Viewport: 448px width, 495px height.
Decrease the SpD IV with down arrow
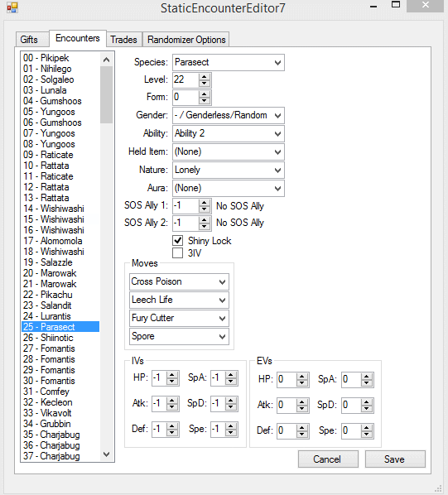click(231, 407)
